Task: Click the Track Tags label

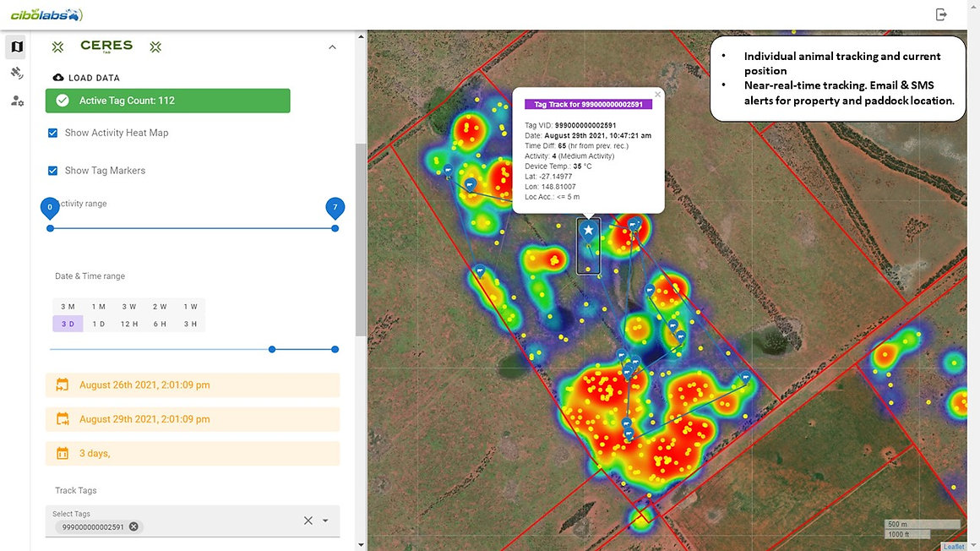Action: click(x=76, y=490)
